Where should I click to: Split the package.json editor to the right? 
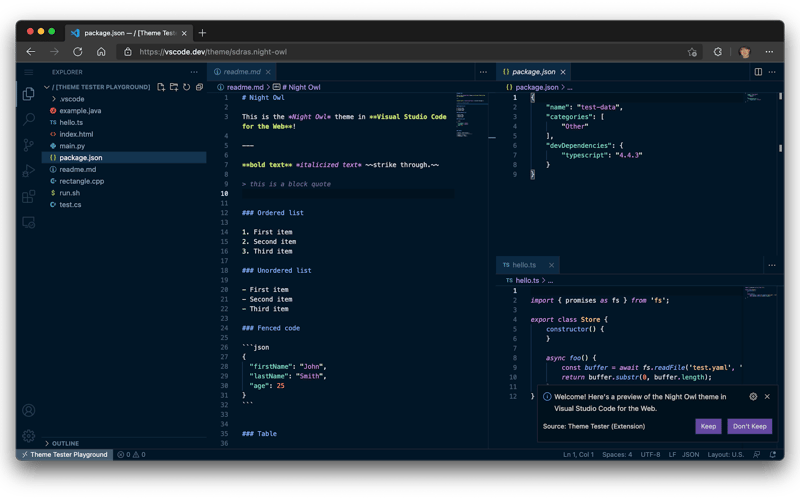coord(758,72)
